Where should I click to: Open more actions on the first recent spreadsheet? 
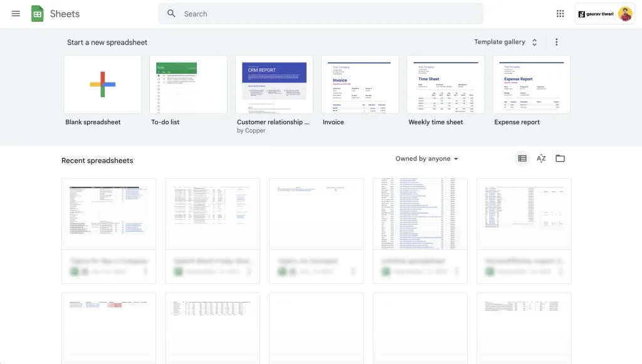point(147,271)
